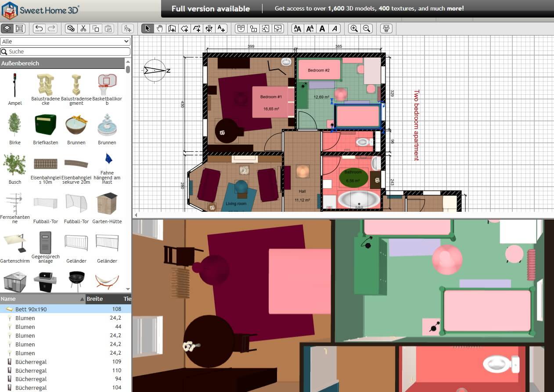554x392 pixels.
Task: Open preferences via the light bulb icon
Action: pyautogui.click(x=386, y=29)
